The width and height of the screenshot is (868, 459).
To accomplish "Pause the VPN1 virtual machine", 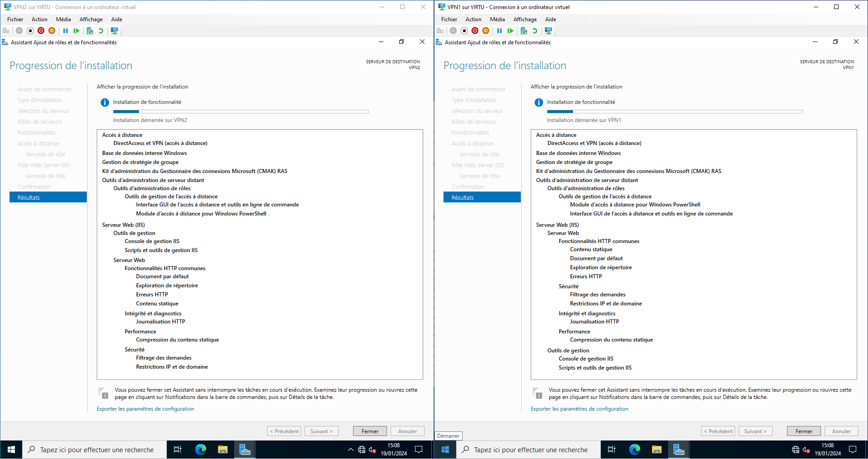I will (500, 31).
